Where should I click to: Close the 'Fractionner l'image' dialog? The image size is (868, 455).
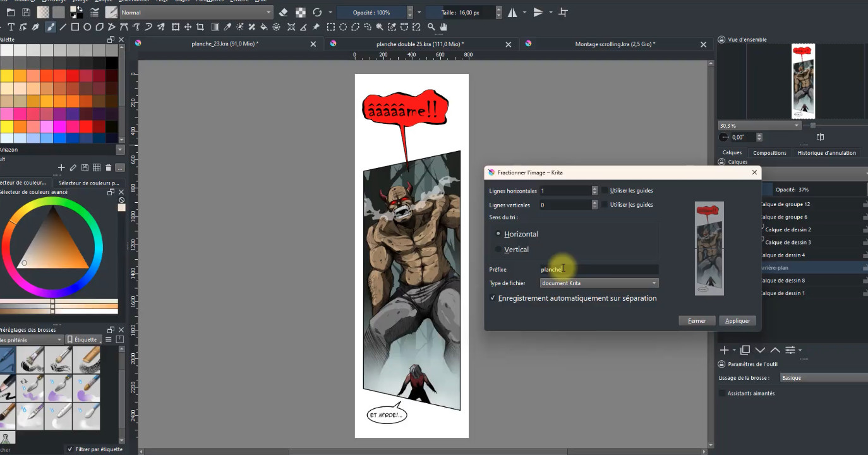[754, 172]
